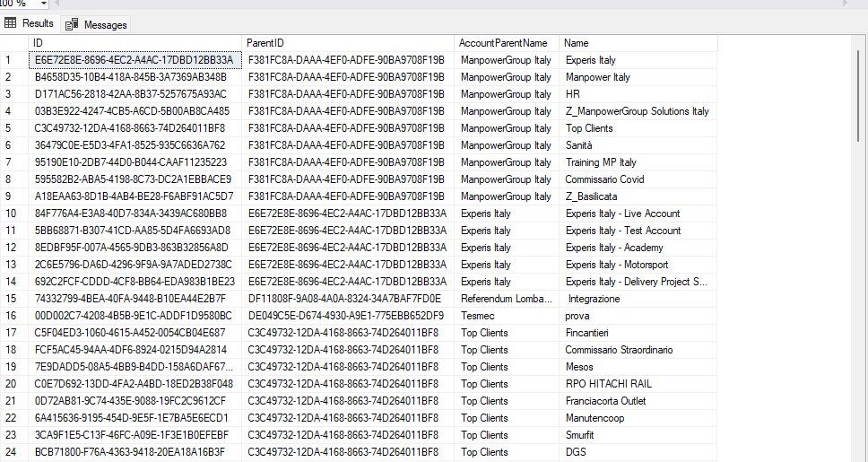868x462 pixels.
Task: Click ID cell B4658D35-10B4-418A-845B-3A7369AB348B
Action: [135, 77]
